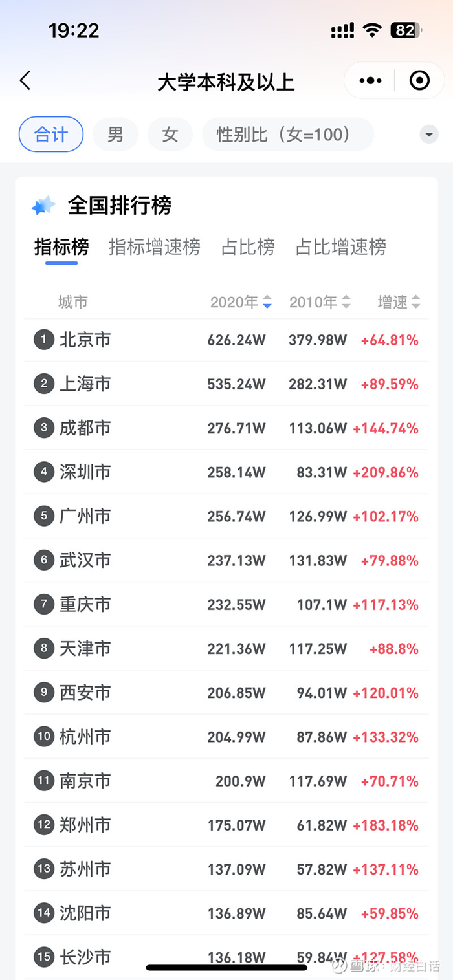453x980 pixels.
Task: Switch to the 指标增速榜 tab
Action: point(154,247)
